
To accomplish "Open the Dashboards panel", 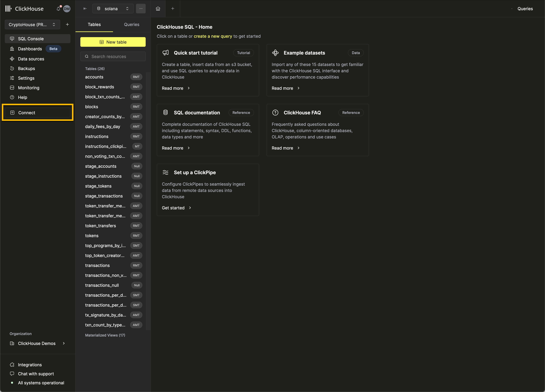I will [x=30, y=49].
